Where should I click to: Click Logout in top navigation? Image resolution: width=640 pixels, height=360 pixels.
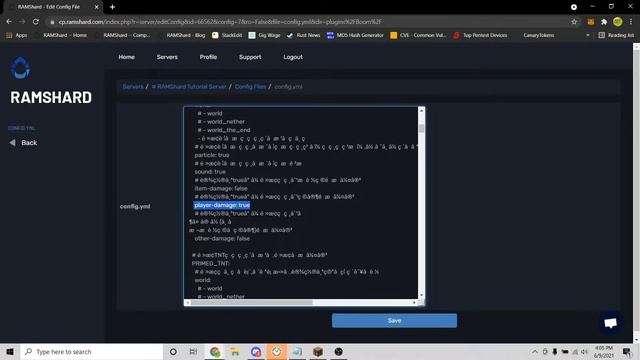coord(293,57)
